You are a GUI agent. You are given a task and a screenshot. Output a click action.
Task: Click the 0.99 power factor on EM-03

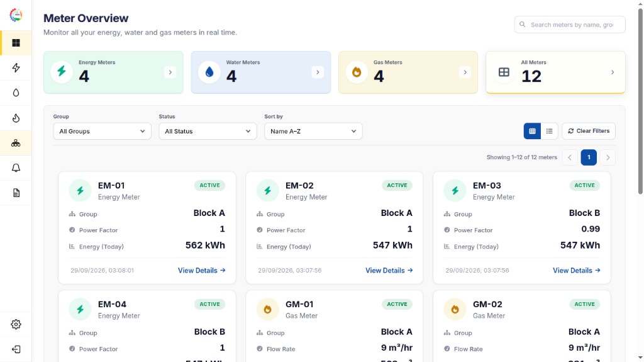(x=590, y=229)
